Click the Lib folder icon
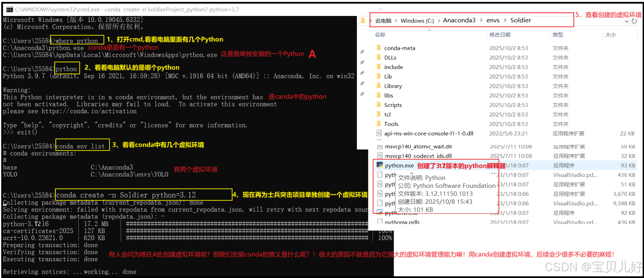Image resolution: width=644 pixels, height=278 pixels. (x=379, y=77)
